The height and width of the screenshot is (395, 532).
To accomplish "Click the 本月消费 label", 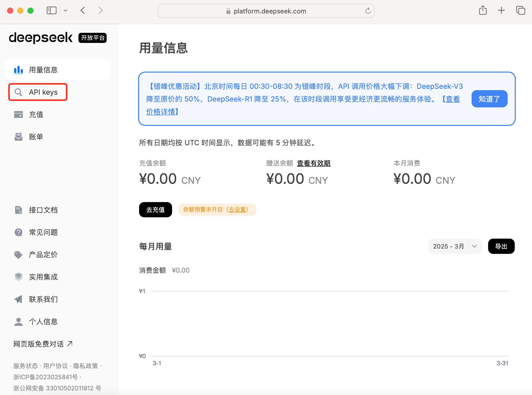I will pyautogui.click(x=407, y=163).
